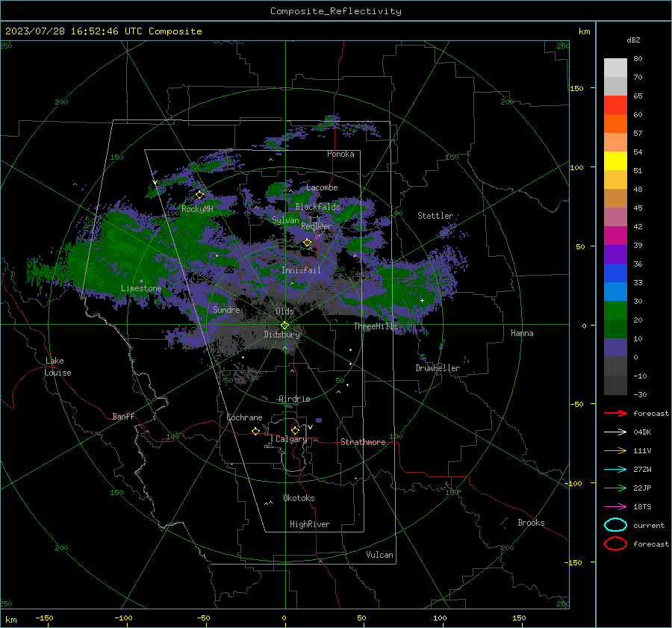This screenshot has height=628, width=672.
Task: Click the white 04DK arrow icon
Action: (615, 432)
